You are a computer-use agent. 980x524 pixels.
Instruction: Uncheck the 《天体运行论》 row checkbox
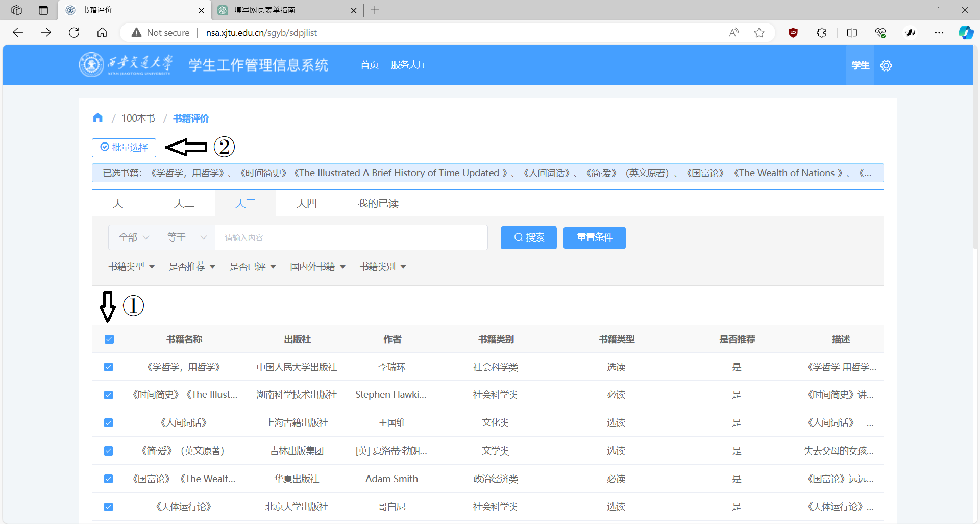point(108,507)
